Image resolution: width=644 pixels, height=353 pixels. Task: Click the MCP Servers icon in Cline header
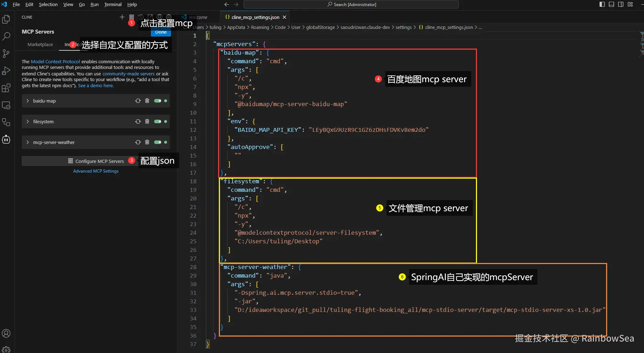point(132,17)
